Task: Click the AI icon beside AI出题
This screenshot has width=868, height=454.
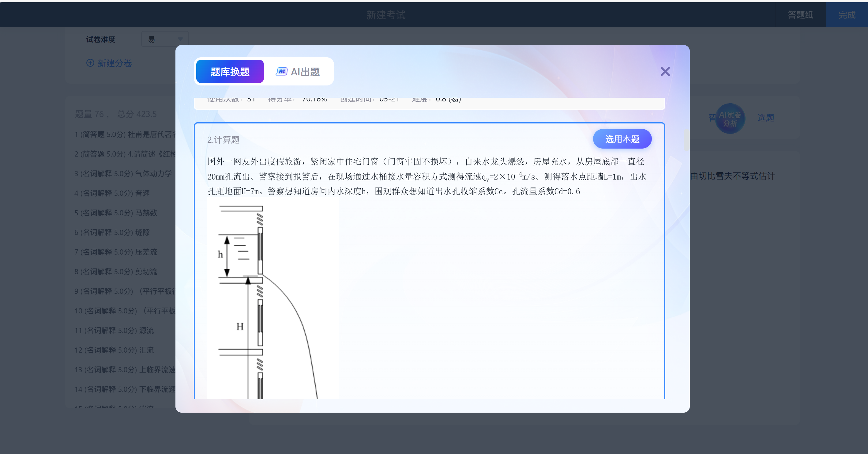Action: click(x=281, y=71)
